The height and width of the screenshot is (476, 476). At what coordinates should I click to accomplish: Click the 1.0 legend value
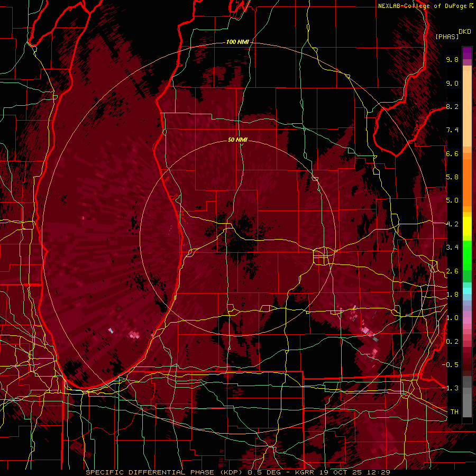coord(452,318)
